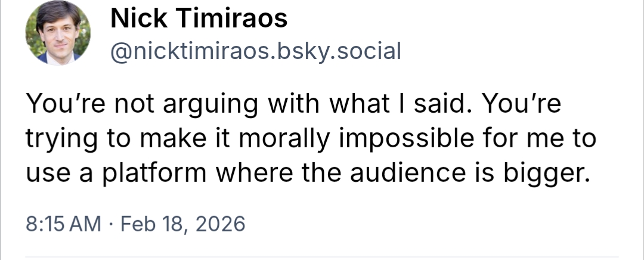This screenshot has width=644, height=260.
Task: Click the 8:15 AM timestamp
Action: point(64,224)
